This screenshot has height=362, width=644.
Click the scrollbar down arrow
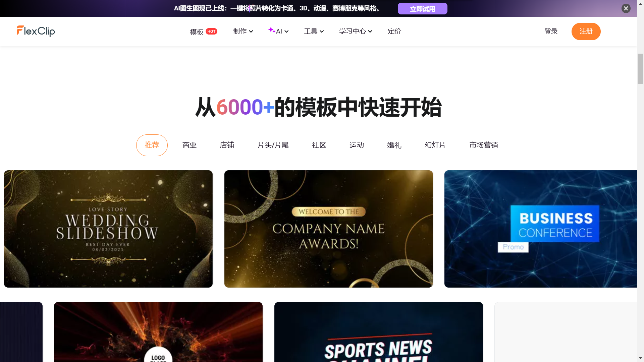[640, 359]
